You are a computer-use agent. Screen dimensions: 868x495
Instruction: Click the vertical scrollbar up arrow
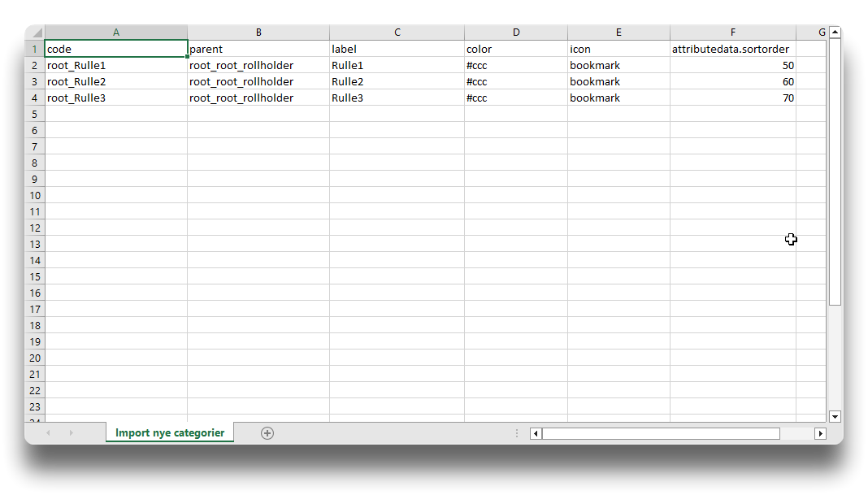(x=835, y=33)
